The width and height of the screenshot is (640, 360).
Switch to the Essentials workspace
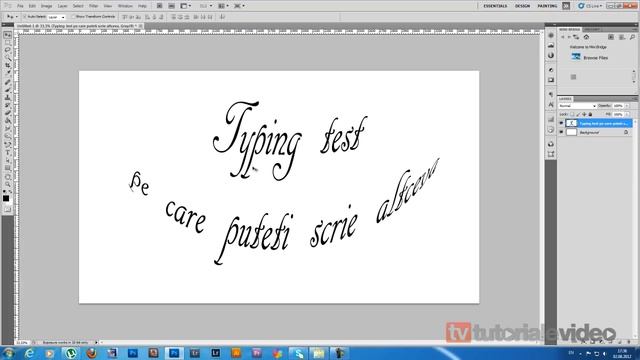tap(495, 6)
